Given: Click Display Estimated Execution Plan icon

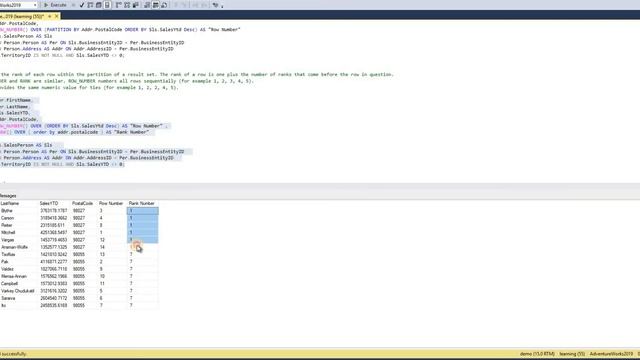Looking at the screenshot, I should point(90,5).
